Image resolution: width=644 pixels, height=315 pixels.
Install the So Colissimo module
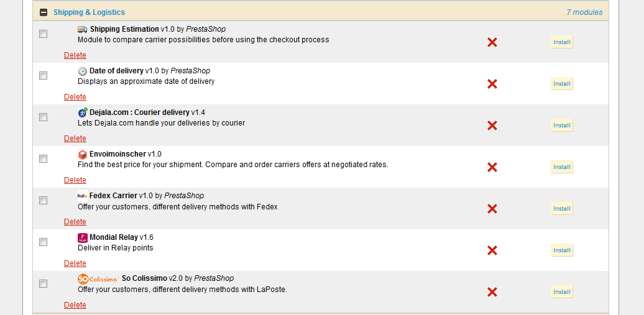(561, 292)
